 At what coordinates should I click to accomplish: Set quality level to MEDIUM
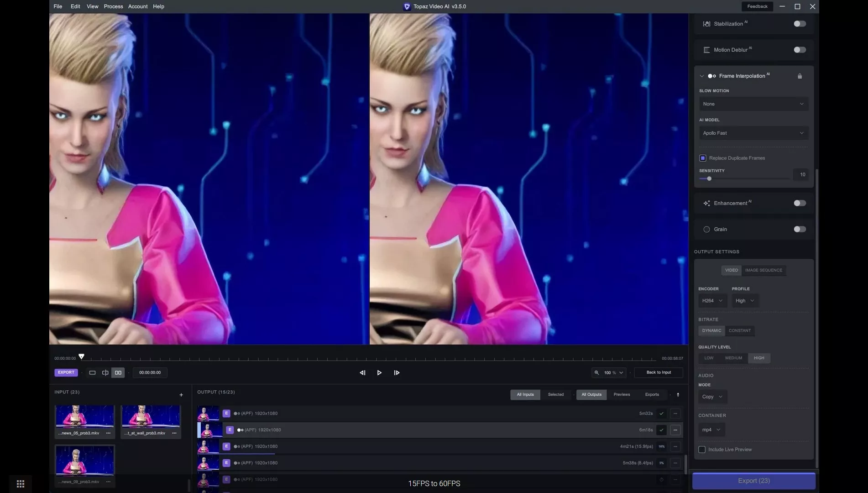coord(733,358)
